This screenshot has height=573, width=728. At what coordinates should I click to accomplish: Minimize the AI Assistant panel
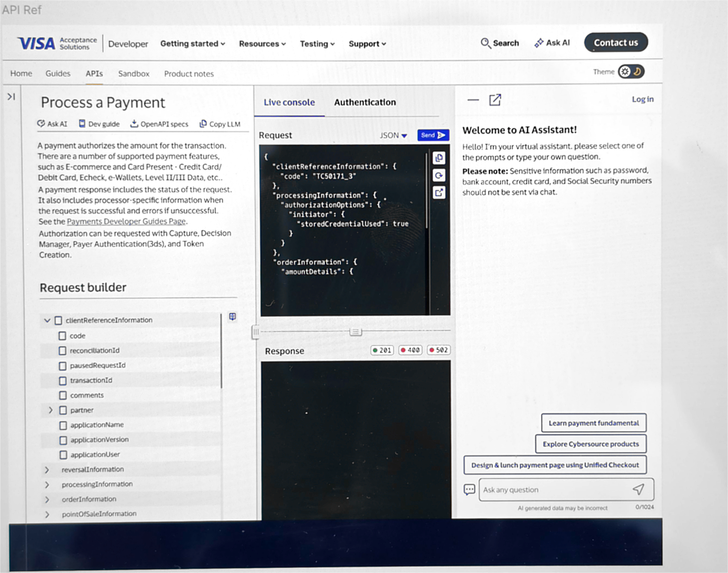pyautogui.click(x=473, y=100)
